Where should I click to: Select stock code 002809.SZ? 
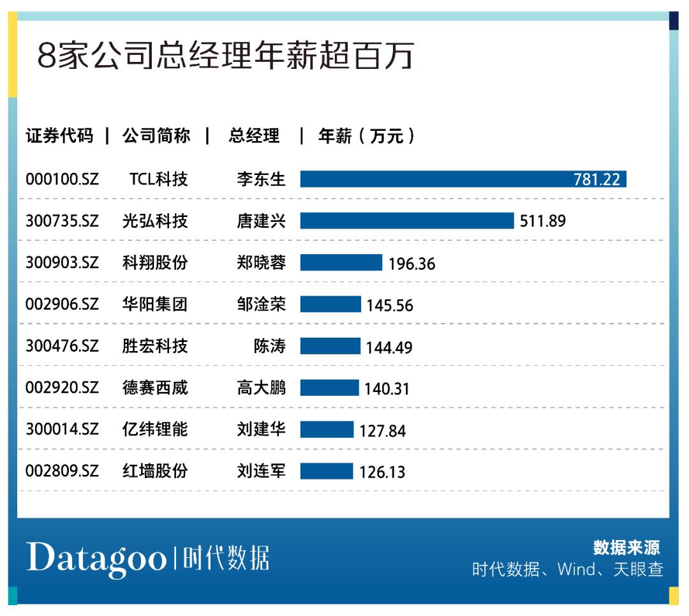pyautogui.click(x=63, y=471)
